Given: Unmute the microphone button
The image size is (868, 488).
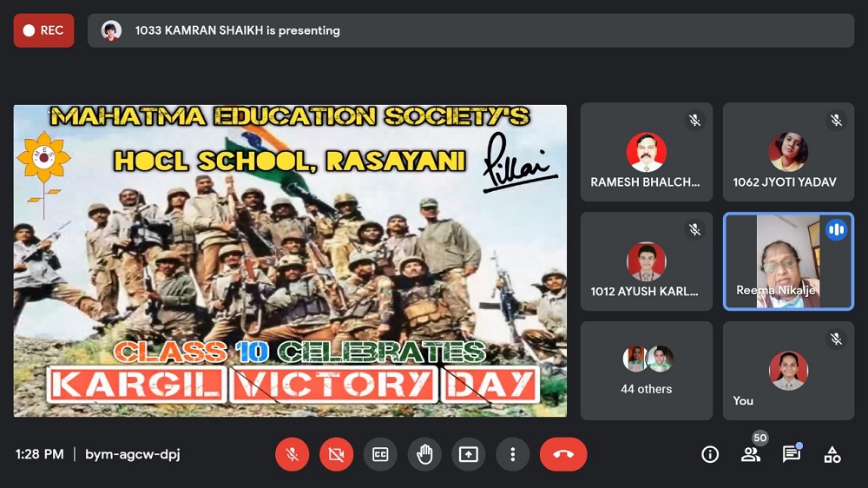Looking at the screenshot, I should 293,454.
